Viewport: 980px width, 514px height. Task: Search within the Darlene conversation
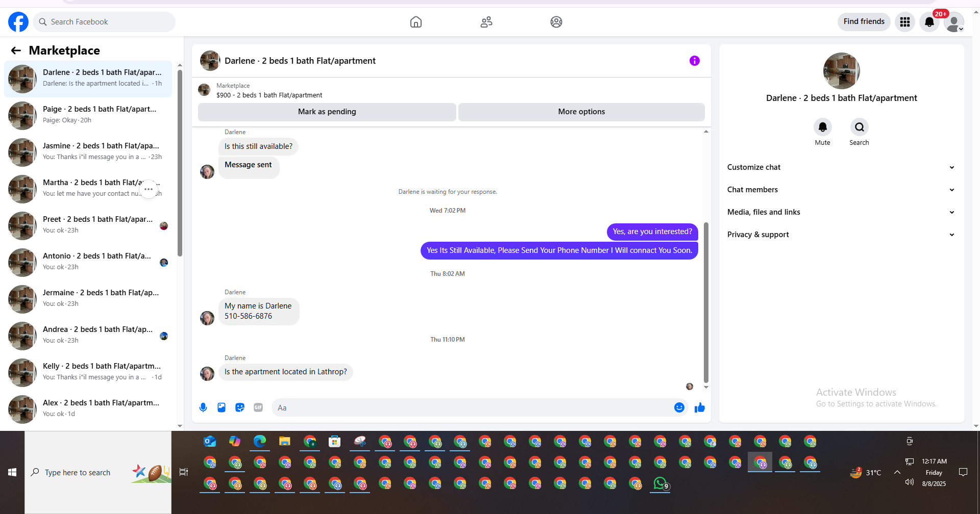point(860,127)
